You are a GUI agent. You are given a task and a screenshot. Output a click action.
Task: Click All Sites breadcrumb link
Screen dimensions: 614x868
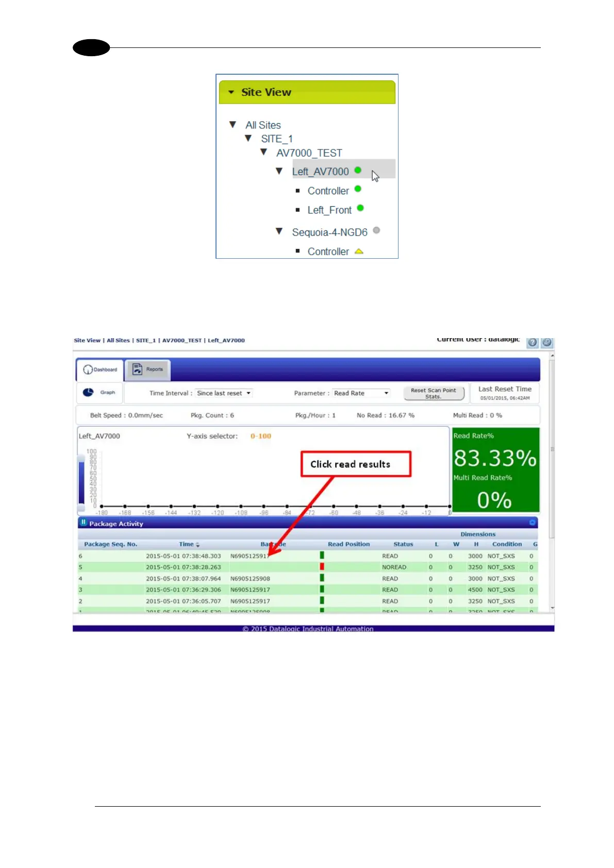click(x=118, y=341)
